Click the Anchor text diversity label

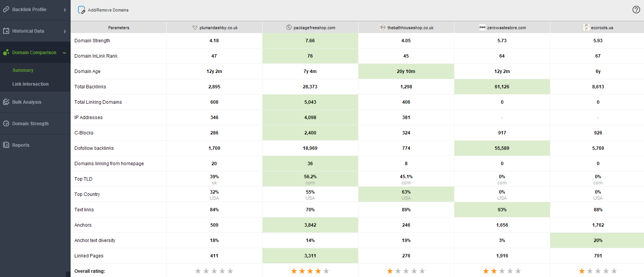point(95,241)
